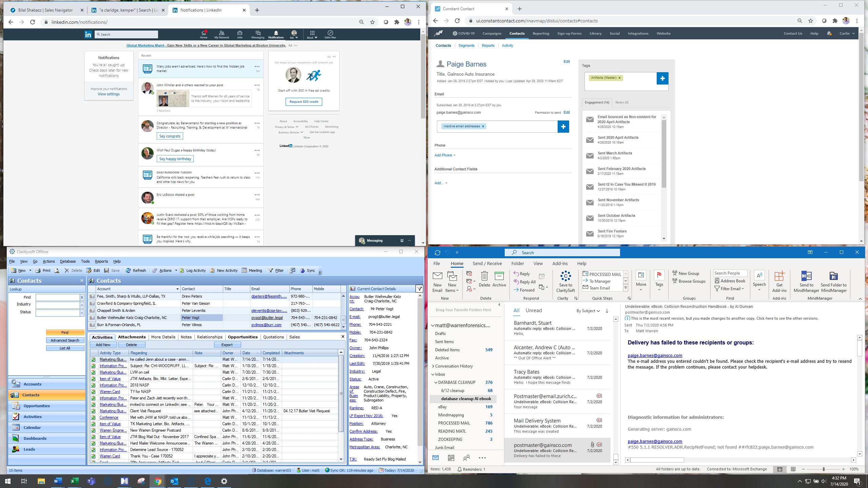
Task: Toggle checkbox for TY for NASP activity row
Action: [x=93, y=392]
